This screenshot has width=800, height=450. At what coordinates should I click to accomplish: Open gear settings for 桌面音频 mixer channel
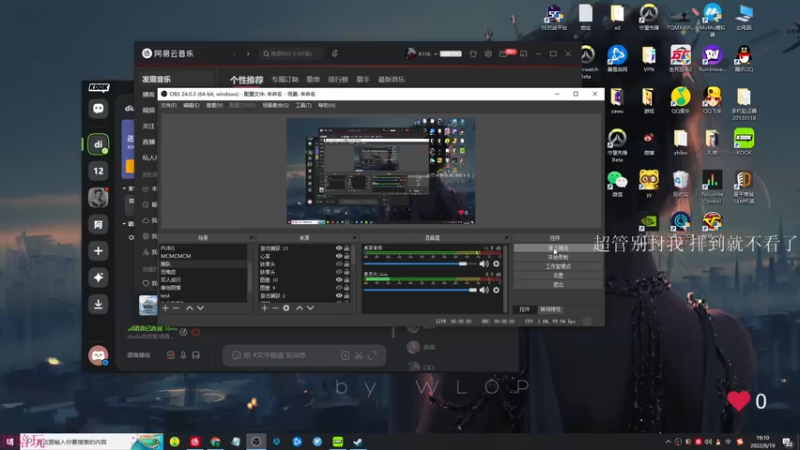[496, 264]
